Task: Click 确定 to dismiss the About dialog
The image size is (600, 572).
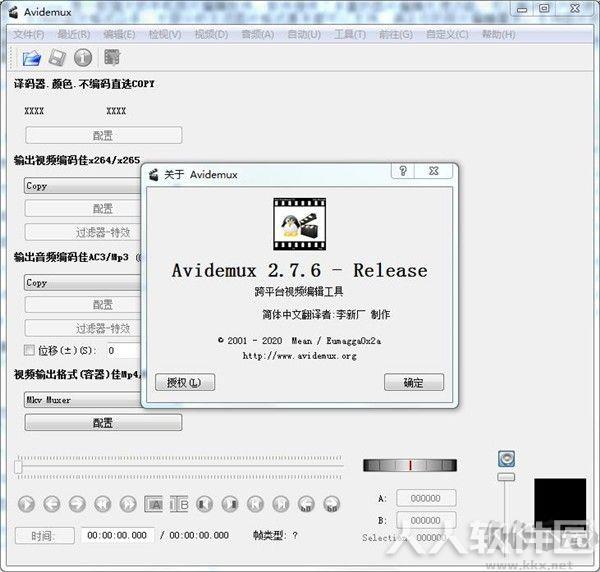Action: coord(414,382)
